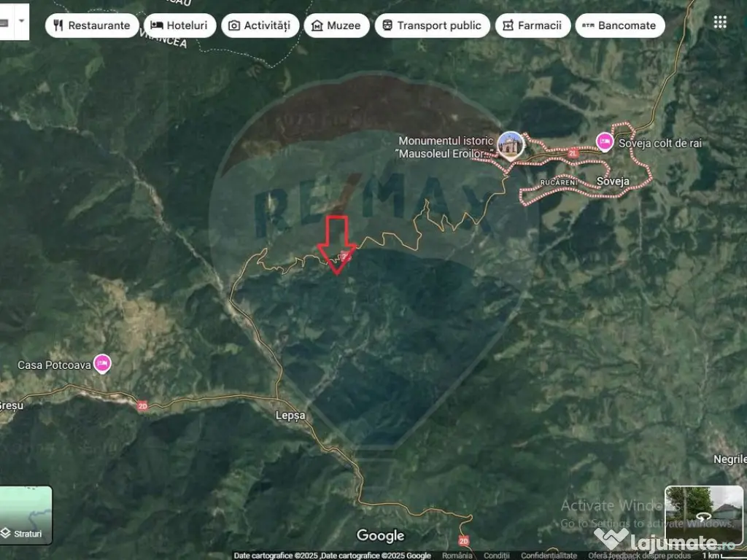Select the Mausoleul Eroilor monument marker
The image size is (747, 560).
click(511, 145)
